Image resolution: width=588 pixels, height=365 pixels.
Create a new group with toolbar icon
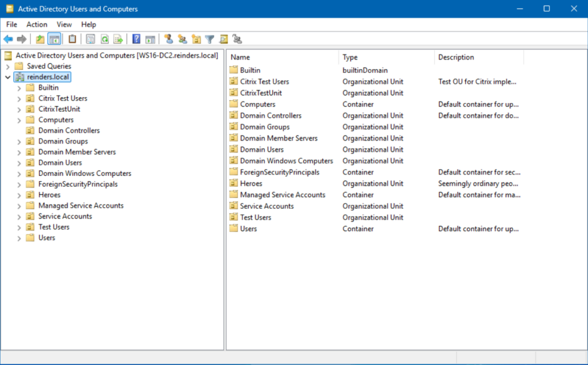tap(182, 39)
